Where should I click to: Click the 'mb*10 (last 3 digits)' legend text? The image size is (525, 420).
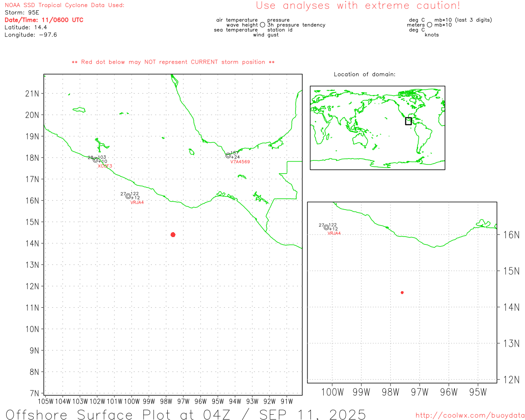pos(463,20)
